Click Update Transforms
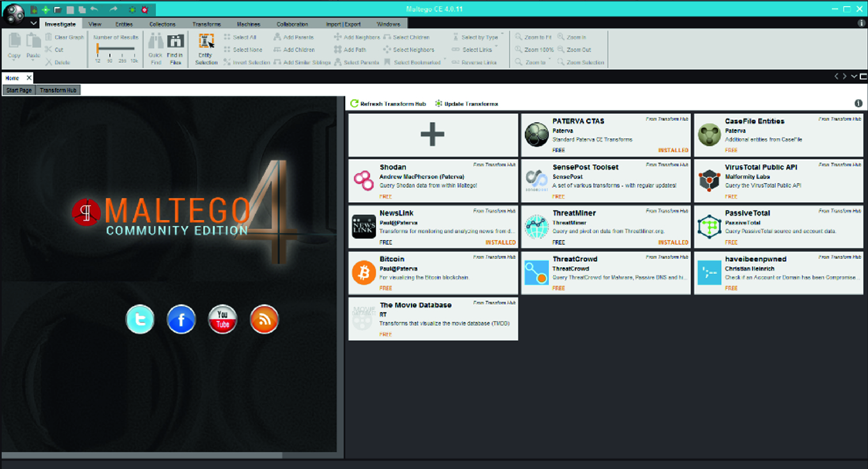Viewport: 868px width, 469px height. pos(467,104)
